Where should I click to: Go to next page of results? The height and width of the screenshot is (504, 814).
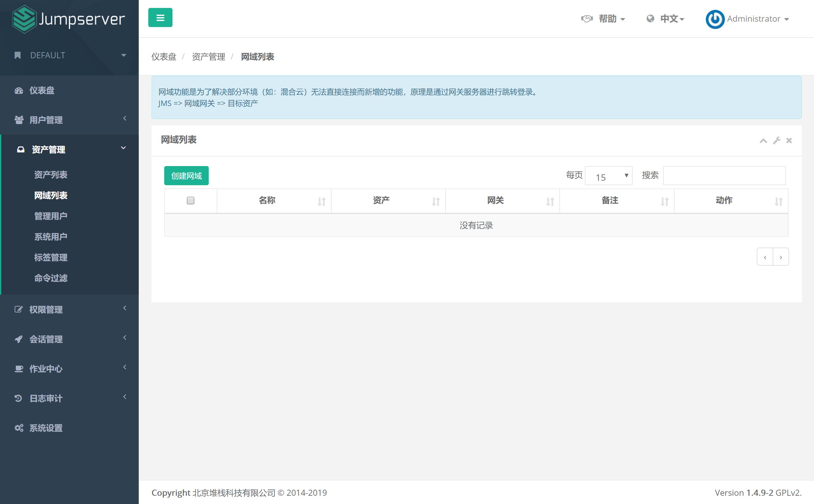coord(781,257)
